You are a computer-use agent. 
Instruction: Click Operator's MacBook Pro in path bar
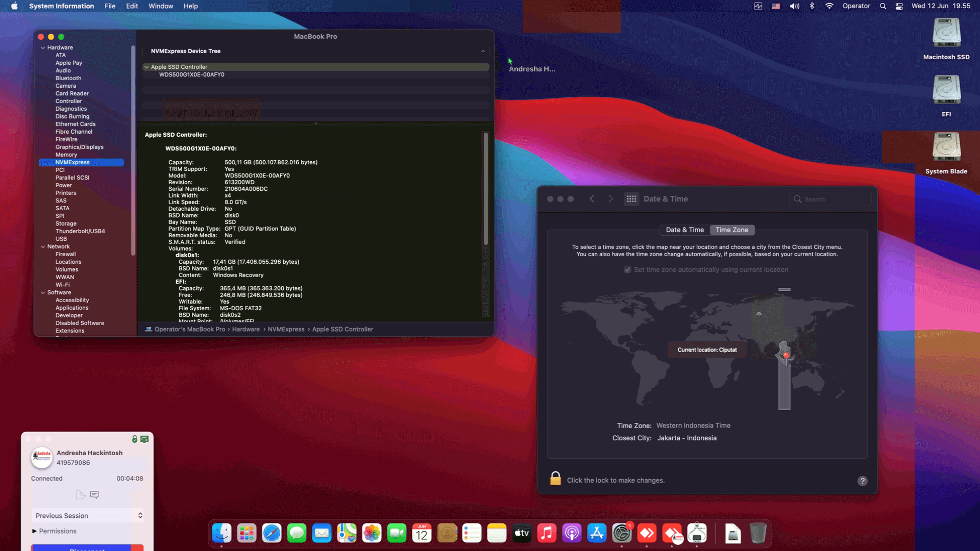pyautogui.click(x=190, y=329)
